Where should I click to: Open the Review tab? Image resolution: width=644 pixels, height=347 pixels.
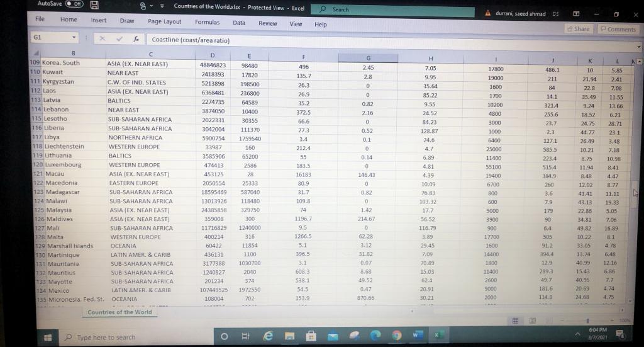268,23
